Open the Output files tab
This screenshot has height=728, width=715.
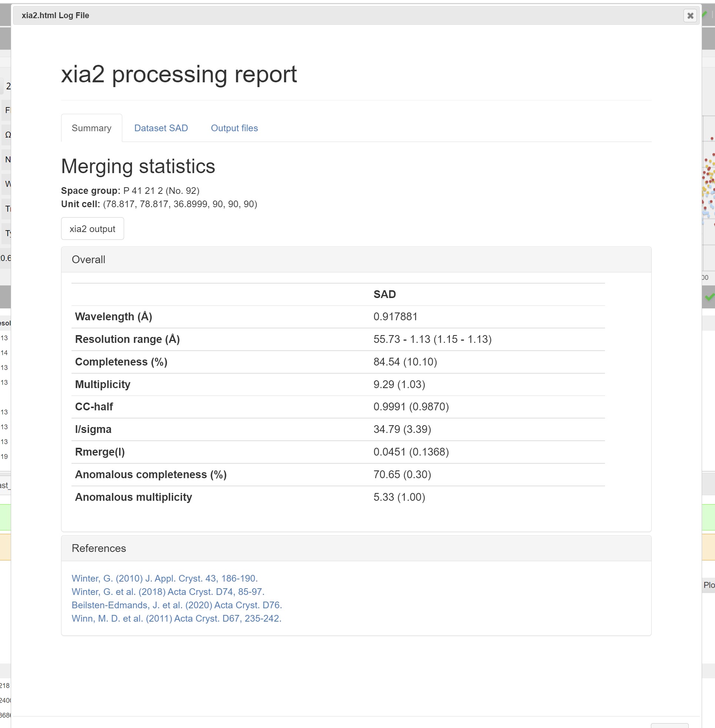235,128
